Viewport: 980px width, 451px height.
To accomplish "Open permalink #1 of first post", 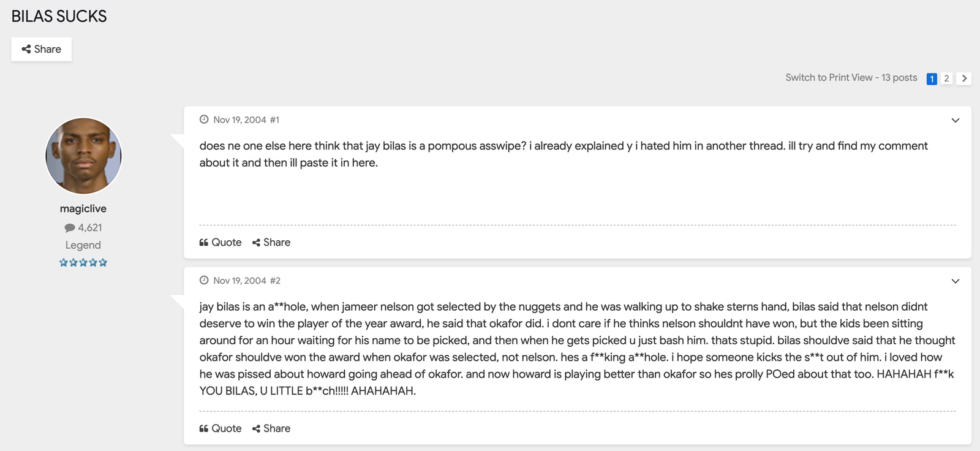I will pyautogui.click(x=274, y=120).
